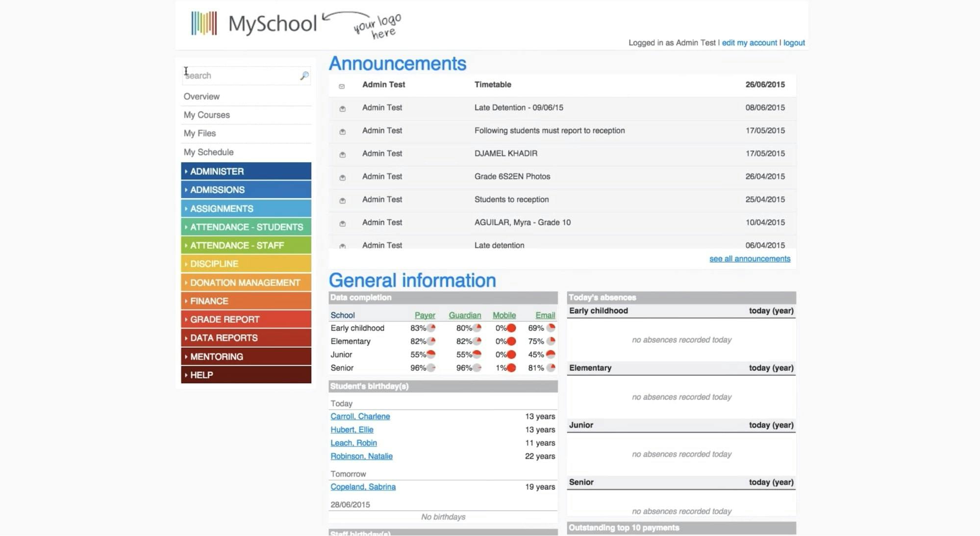Click Early childhood Payer pie chart
The height and width of the screenshot is (536, 980).
click(x=431, y=328)
